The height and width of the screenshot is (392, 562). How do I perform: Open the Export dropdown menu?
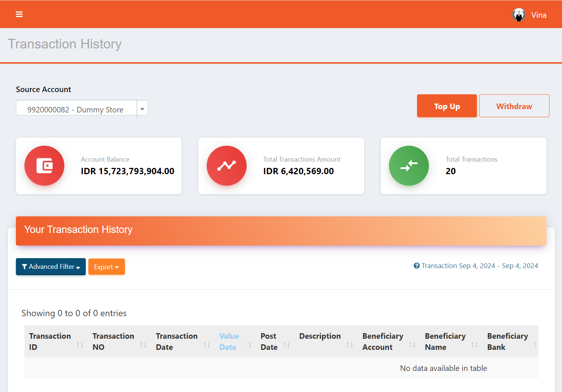point(106,267)
